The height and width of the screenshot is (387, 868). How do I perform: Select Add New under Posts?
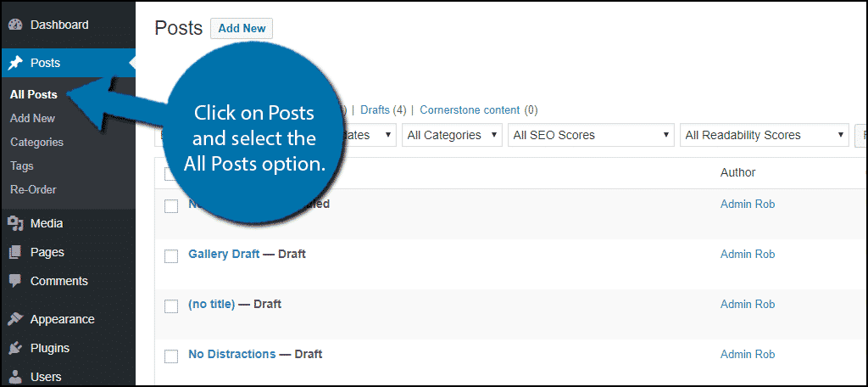(33, 119)
